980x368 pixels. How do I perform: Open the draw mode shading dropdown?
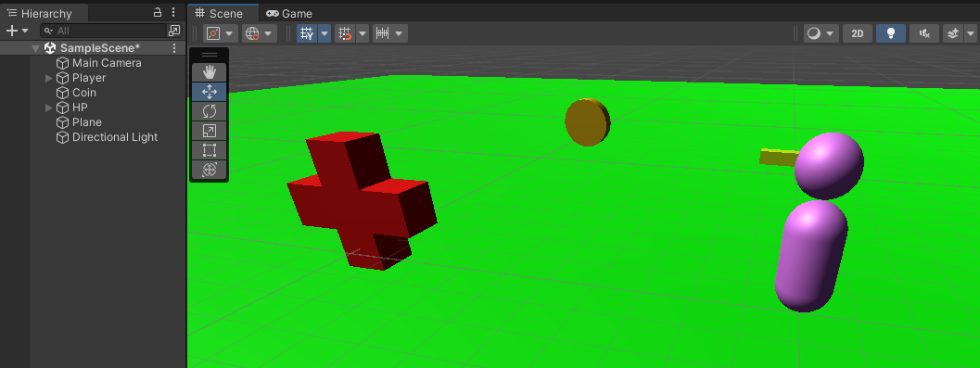(821, 33)
